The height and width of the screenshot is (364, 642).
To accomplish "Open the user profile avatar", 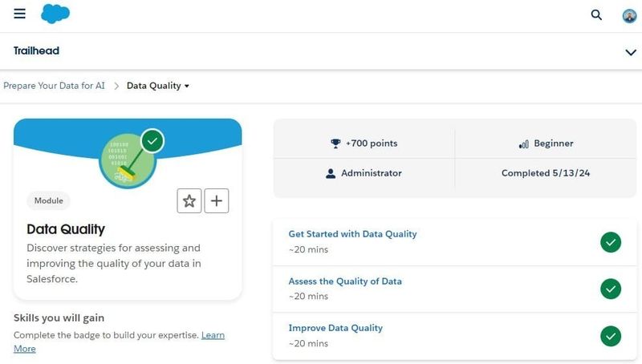I will click(629, 16).
